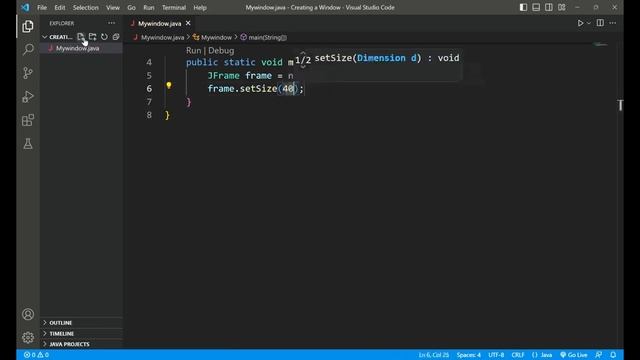Open the View menu

pyautogui.click(x=113, y=7)
